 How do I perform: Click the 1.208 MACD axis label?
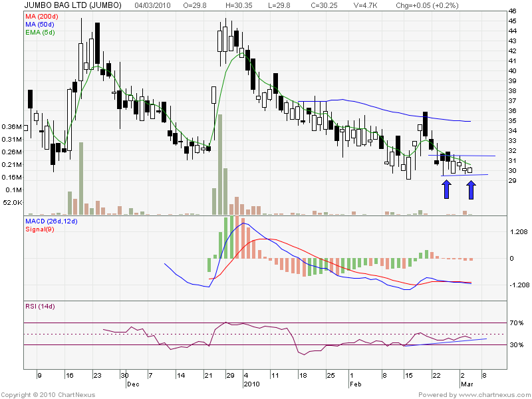(x=519, y=232)
